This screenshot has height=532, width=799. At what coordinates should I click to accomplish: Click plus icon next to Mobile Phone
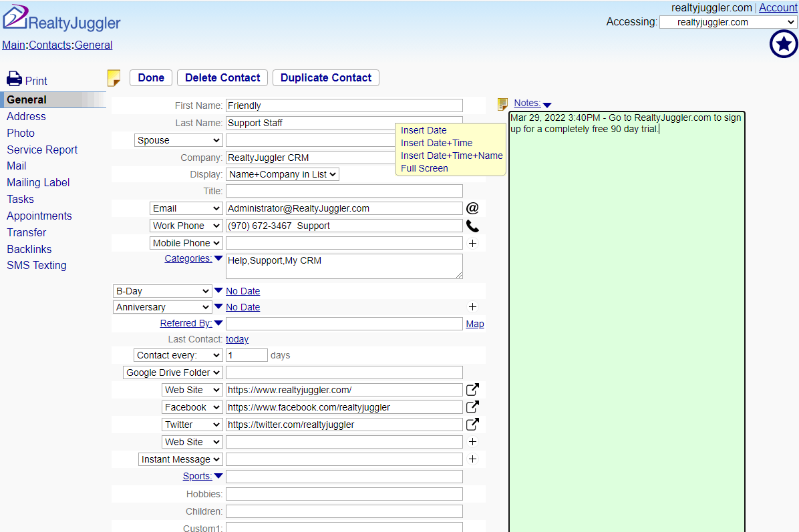point(472,244)
